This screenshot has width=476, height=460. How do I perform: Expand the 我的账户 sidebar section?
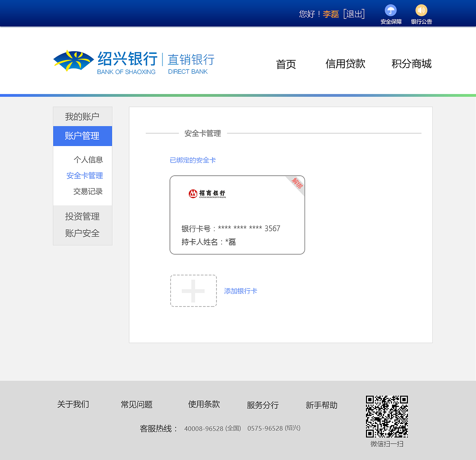click(82, 116)
